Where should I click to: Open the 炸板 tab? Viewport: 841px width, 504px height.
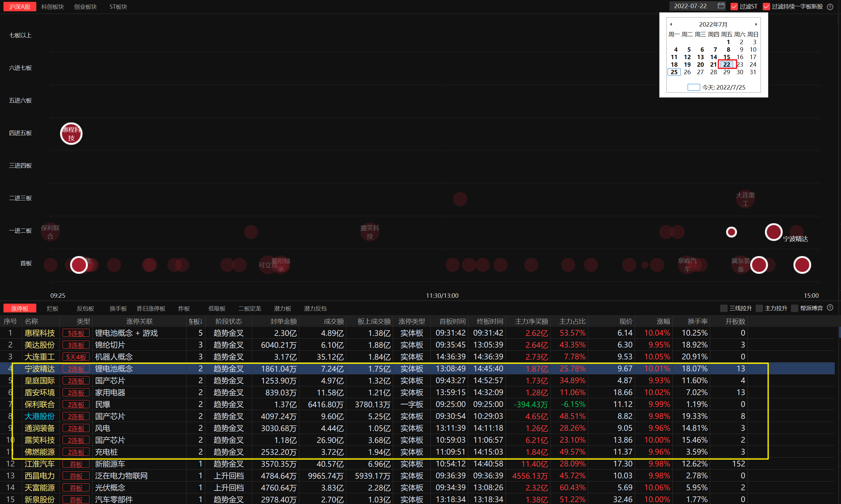pyautogui.click(x=184, y=308)
